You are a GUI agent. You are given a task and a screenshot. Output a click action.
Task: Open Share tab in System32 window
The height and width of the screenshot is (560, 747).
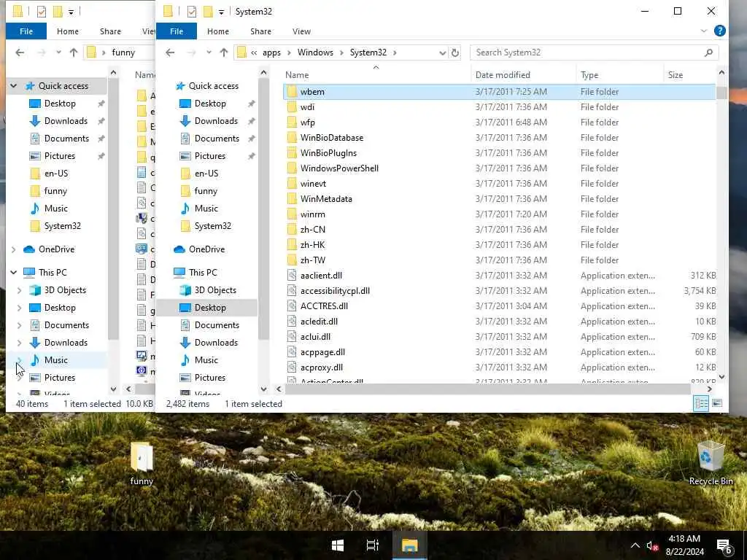tap(260, 31)
